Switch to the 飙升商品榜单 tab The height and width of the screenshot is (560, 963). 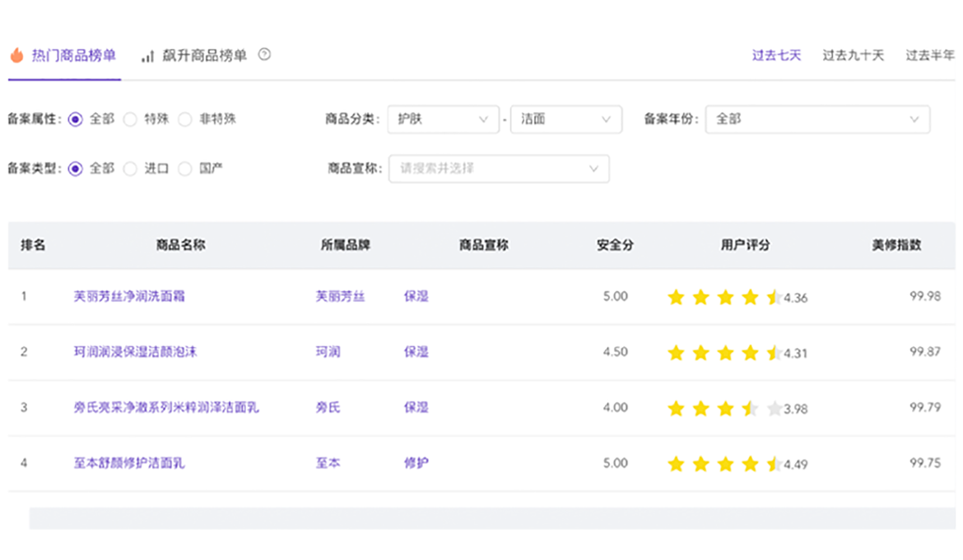point(204,56)
